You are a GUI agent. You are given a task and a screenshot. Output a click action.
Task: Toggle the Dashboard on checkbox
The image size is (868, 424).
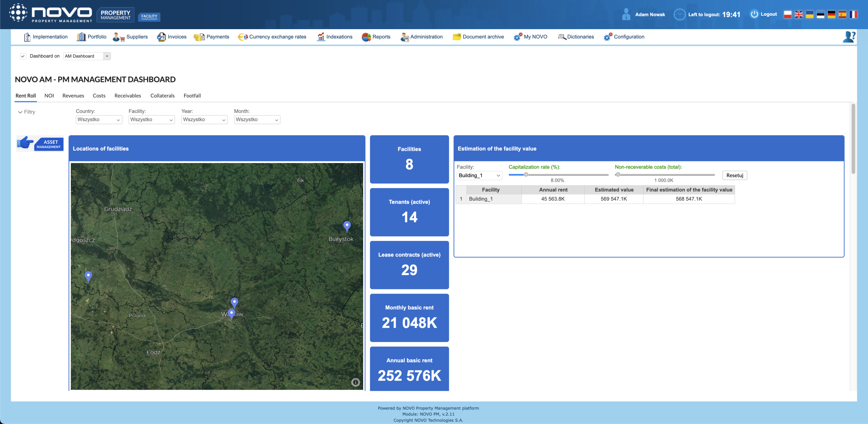(23, 56)
